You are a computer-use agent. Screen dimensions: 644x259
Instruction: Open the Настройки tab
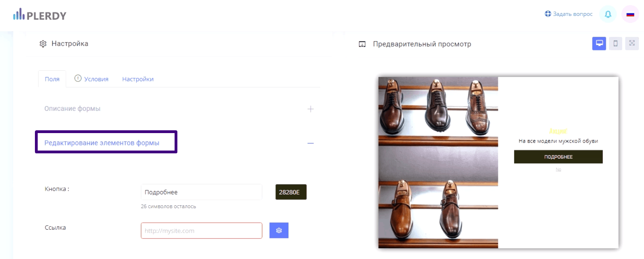138,79
